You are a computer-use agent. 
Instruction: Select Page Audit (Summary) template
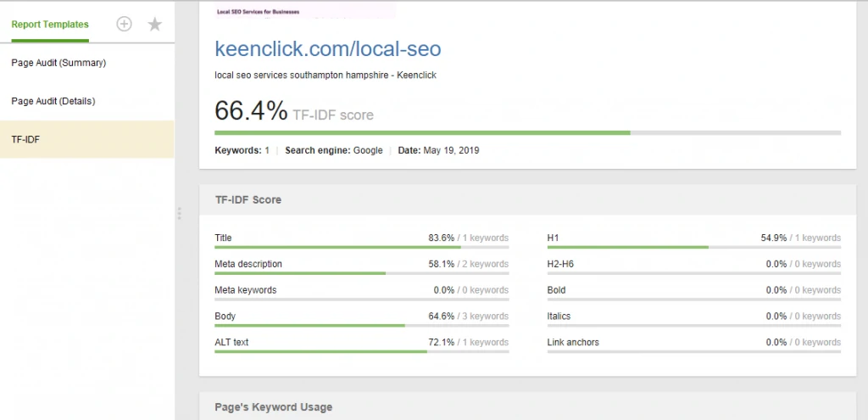coord(87,63)
